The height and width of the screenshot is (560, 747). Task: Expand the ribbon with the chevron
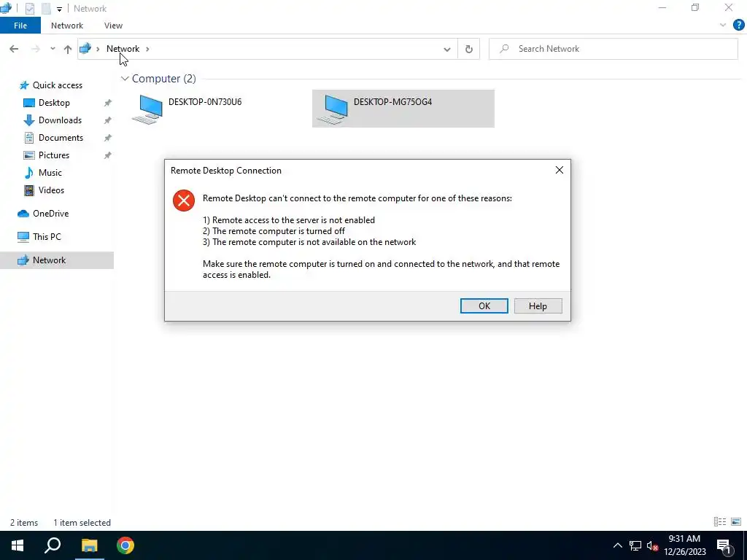(723, 26)
